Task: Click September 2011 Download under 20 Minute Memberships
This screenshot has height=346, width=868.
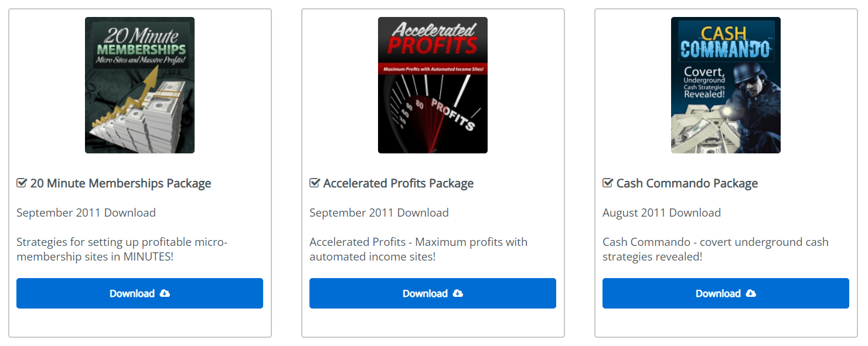Action: click(x=86, y=213)
